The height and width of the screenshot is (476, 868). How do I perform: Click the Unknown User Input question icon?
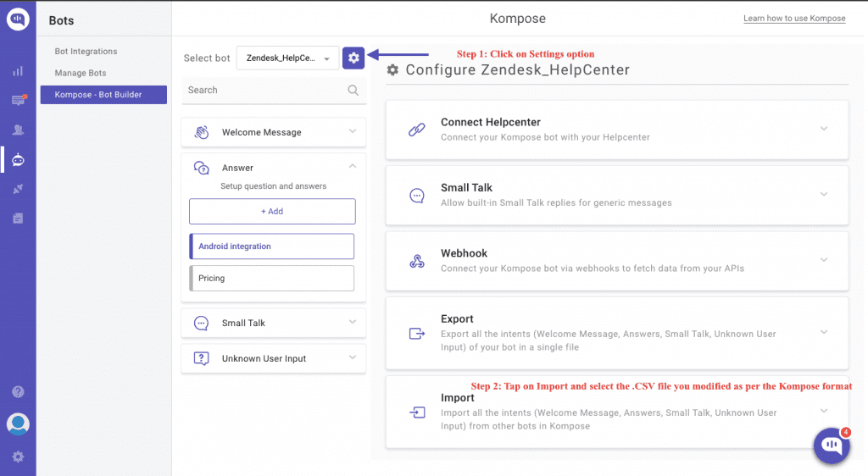coord(202,358)
